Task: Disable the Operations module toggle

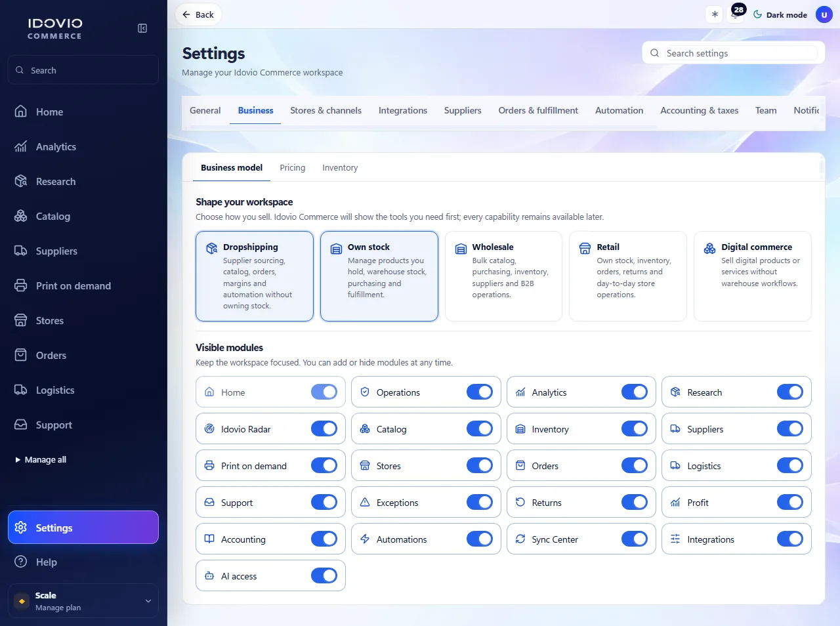Action: point(480,392)
